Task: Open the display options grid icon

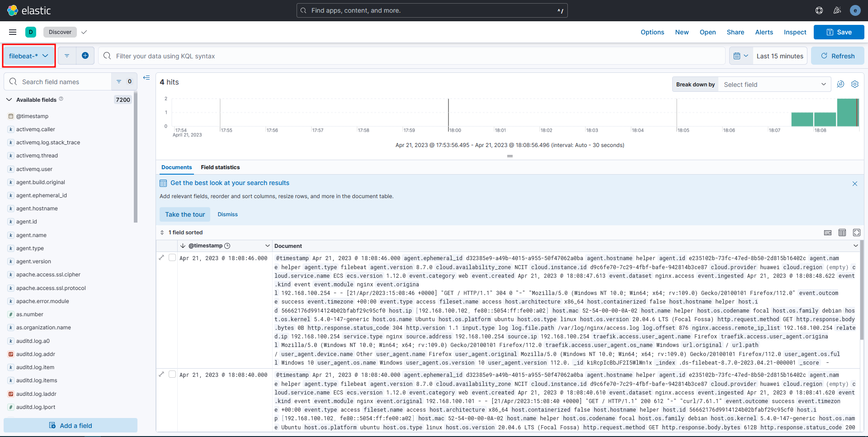Action: (x=842, y=233)
